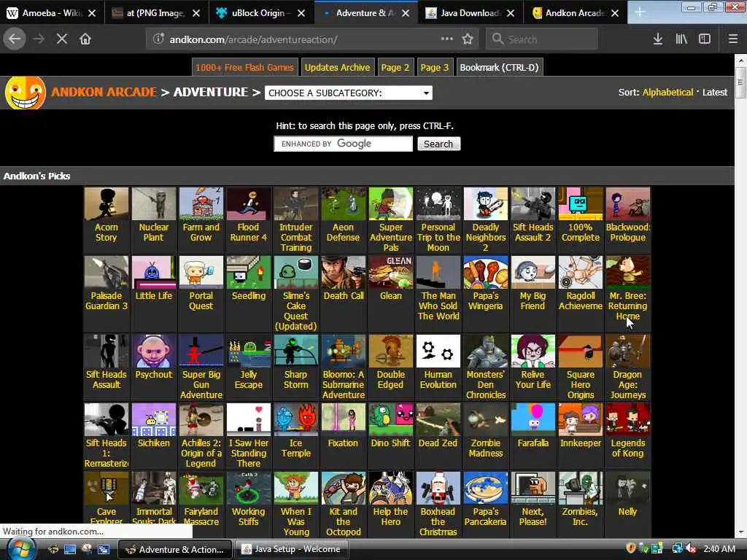Open the Windows Start orb
747x560 pixels.
point(20,549)
